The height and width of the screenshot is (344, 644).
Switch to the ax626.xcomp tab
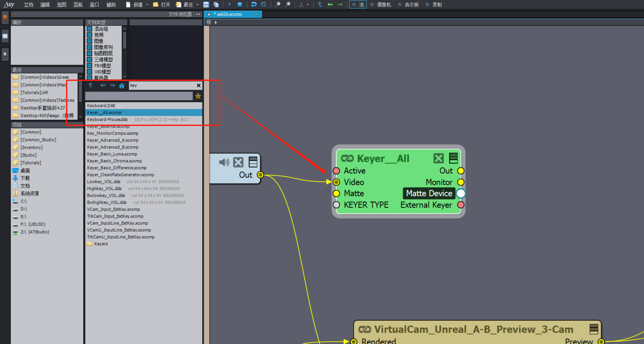229,14
